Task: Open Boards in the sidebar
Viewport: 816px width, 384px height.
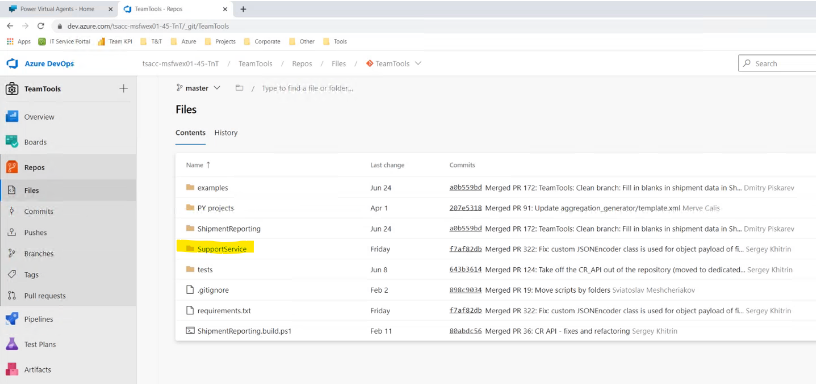Action: coord(68,142)
